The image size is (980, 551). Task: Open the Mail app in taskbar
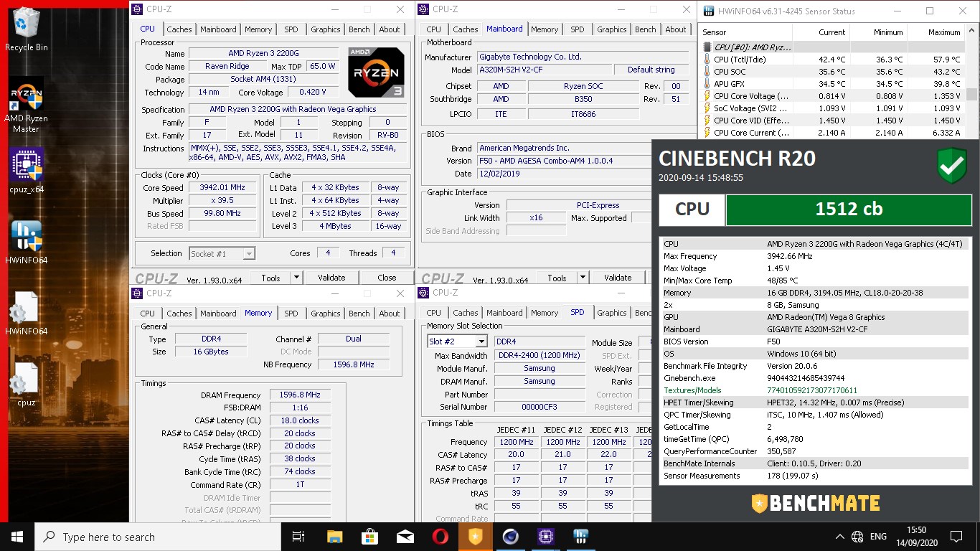[x=405, y=537]
